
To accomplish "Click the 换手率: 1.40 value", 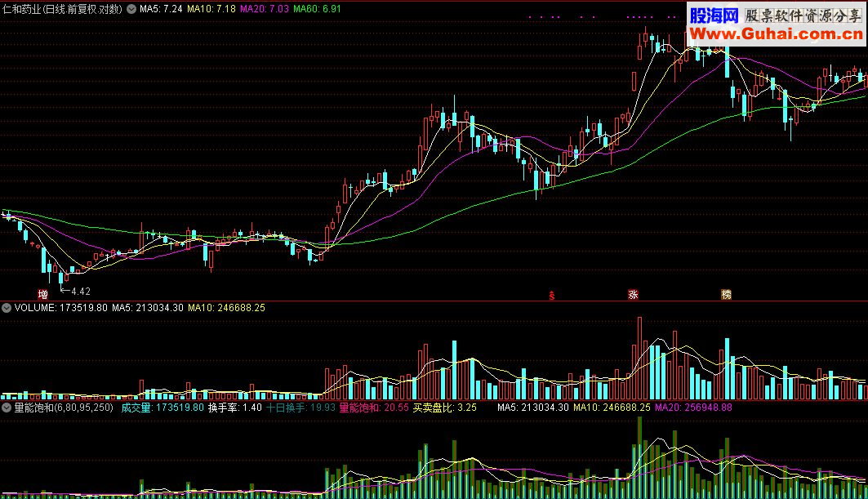I will 234,408.
